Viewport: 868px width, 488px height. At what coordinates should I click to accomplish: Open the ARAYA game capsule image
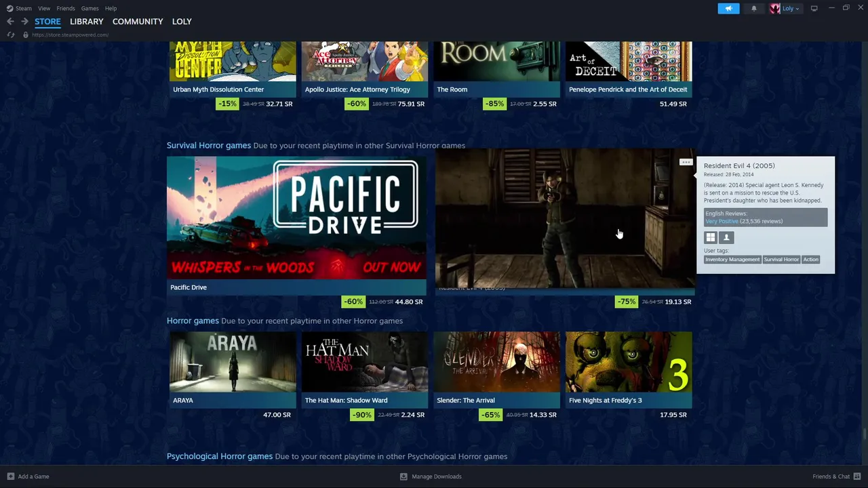(x=233, y=362)
